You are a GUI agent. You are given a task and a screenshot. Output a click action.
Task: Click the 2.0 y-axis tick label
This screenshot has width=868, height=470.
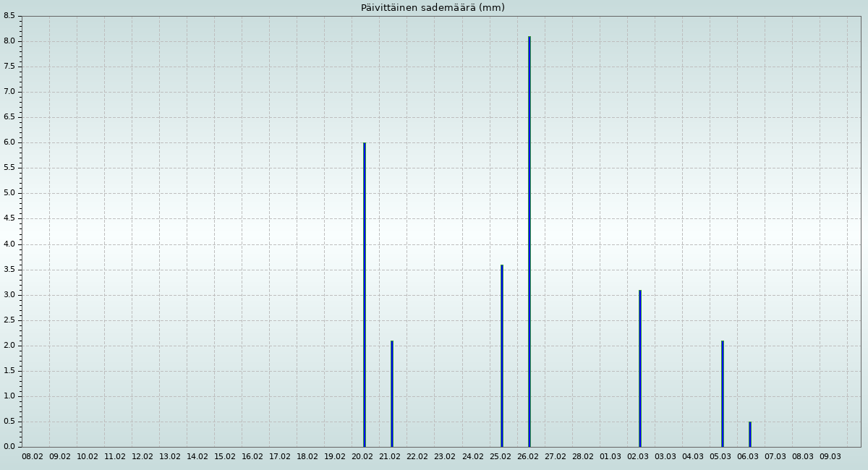click(9, 346)
